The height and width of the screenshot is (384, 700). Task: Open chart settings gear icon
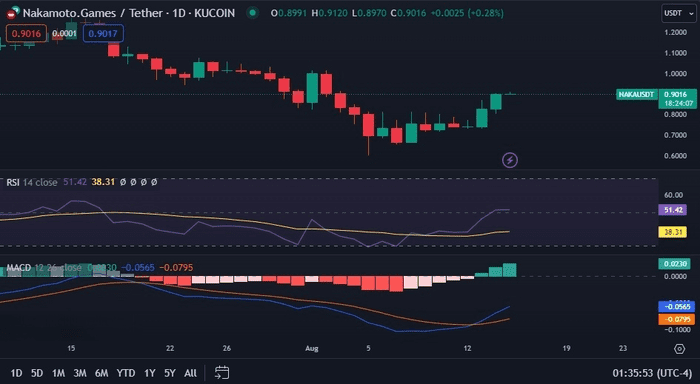click(679, 349)
